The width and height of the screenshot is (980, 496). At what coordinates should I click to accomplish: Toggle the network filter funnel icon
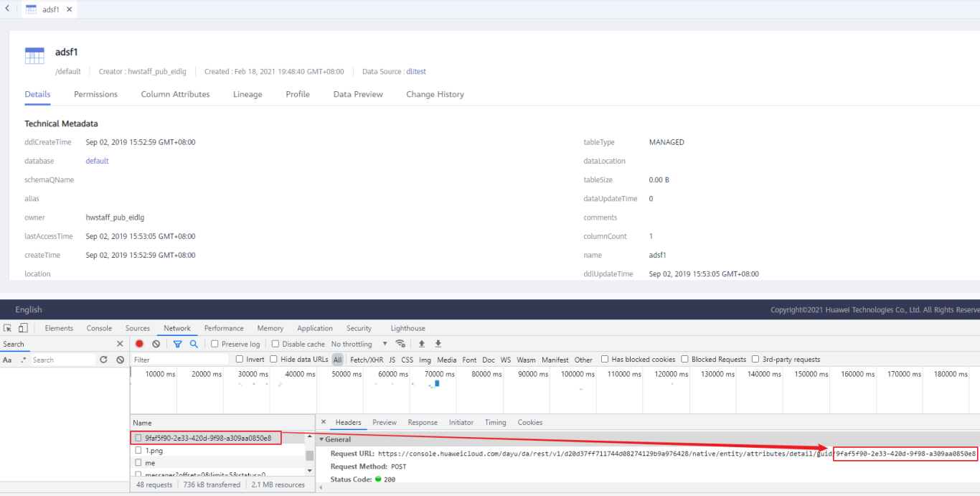(x=177, y=344)
